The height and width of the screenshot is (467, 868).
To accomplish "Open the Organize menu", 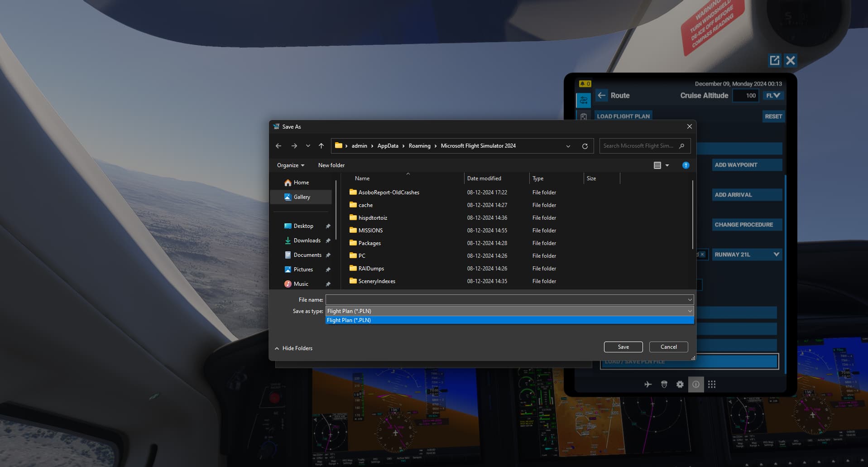I will tap(290, 165).
